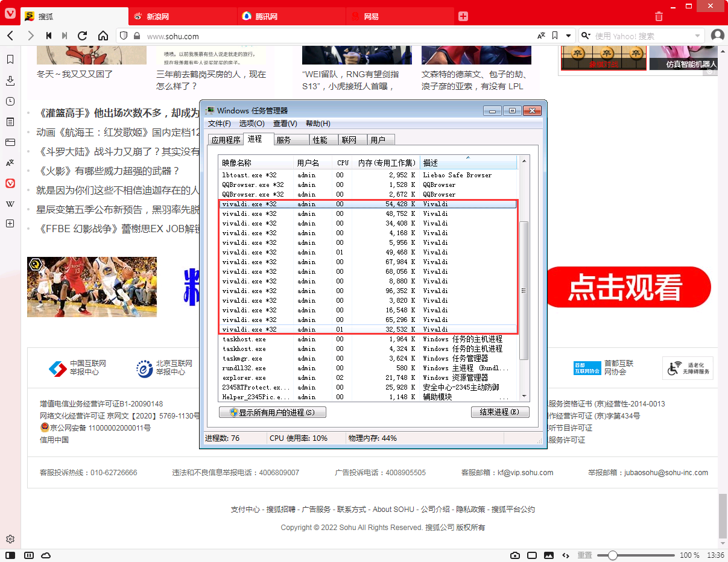Open the Translate panel in sidebar
The height and width of the screenshot is (562, 728).
10,163
